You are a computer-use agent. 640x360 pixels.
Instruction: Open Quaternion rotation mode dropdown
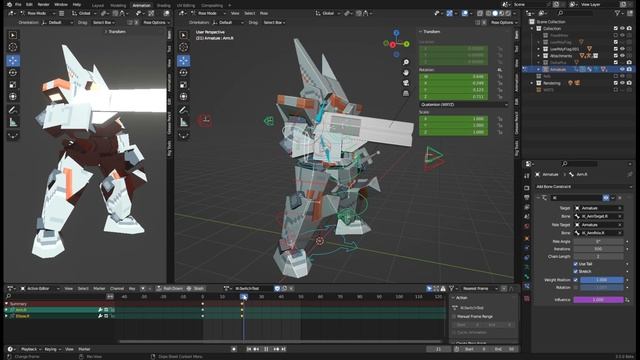point(464,104)
